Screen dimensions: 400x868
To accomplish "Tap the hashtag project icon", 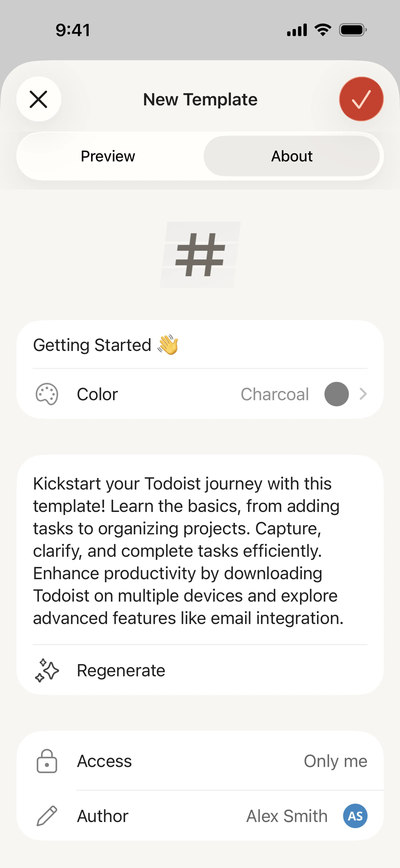I will pyautogui.click(x=200, y=255).
